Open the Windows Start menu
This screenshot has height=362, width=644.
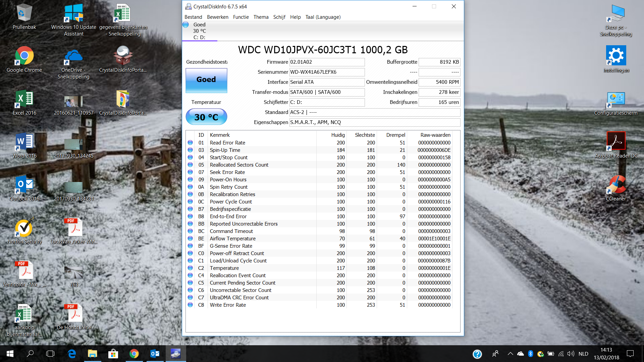(10, 354)
